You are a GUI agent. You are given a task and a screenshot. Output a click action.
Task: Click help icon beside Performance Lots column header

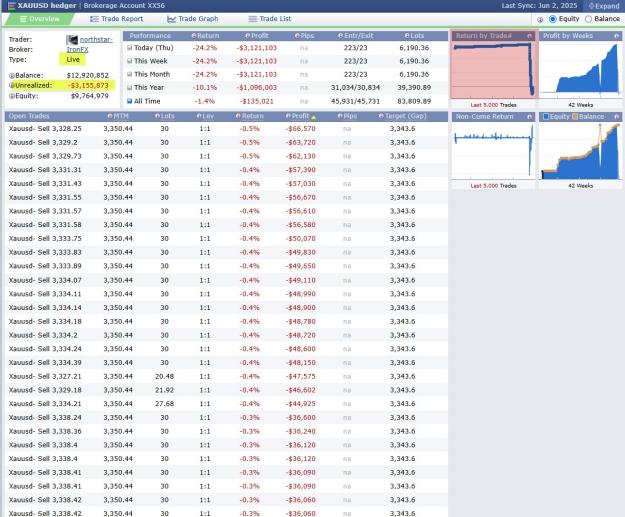(407, 36)
